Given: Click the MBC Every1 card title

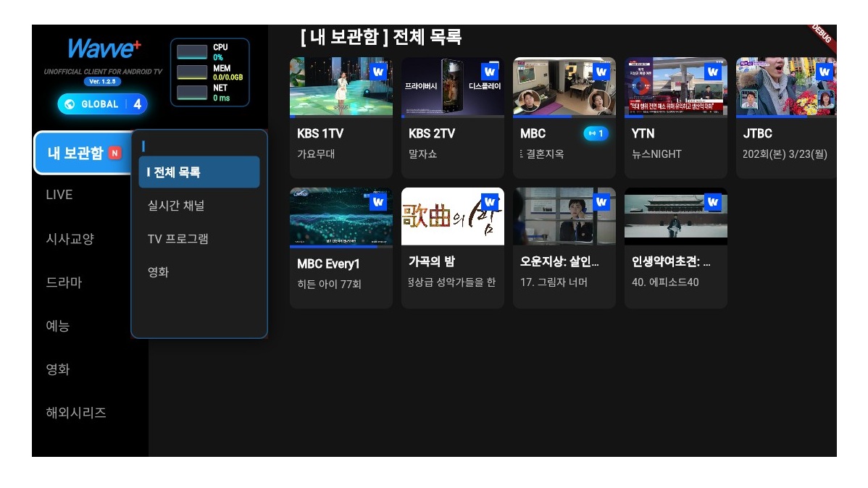Looking at the screenshot, I should [x=328, y=264].
